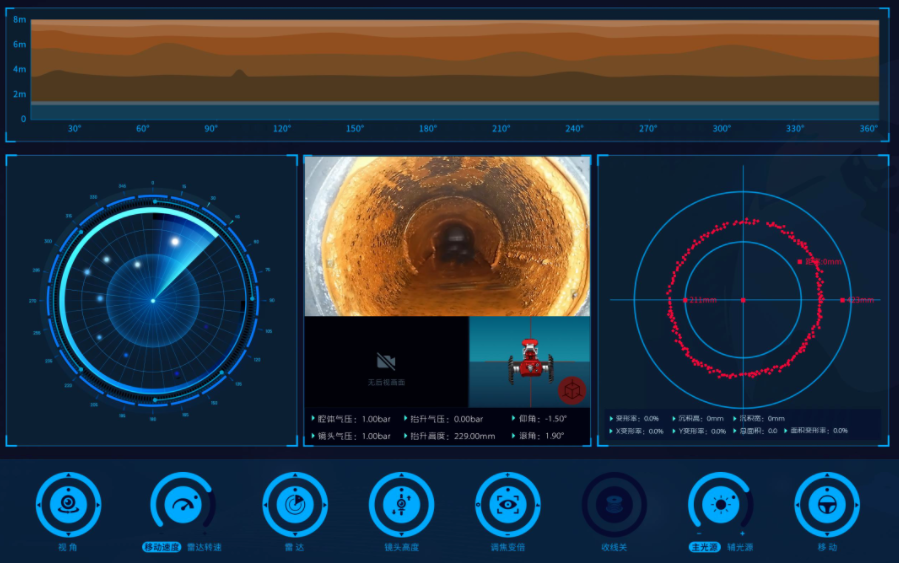Click the light source sun icon
Image resolution: width=899 pixels, height=563 pixels.
pos(720,505)
